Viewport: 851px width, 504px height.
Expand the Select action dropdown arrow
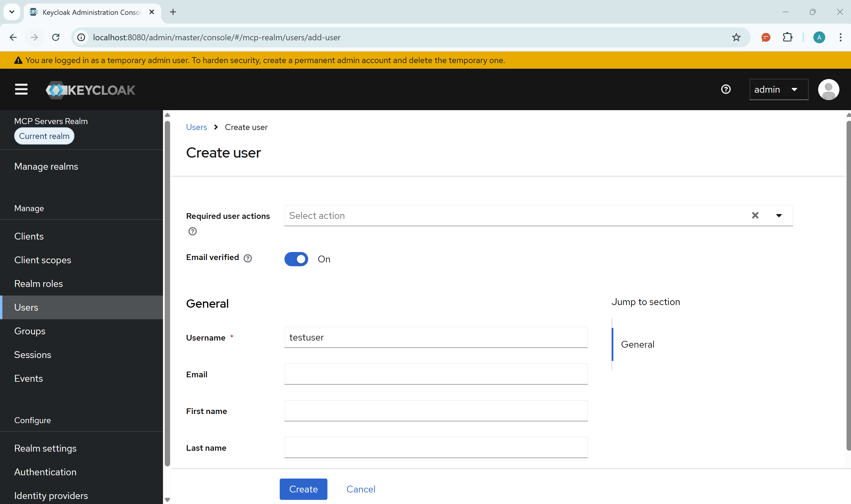[x=779, y=215]
